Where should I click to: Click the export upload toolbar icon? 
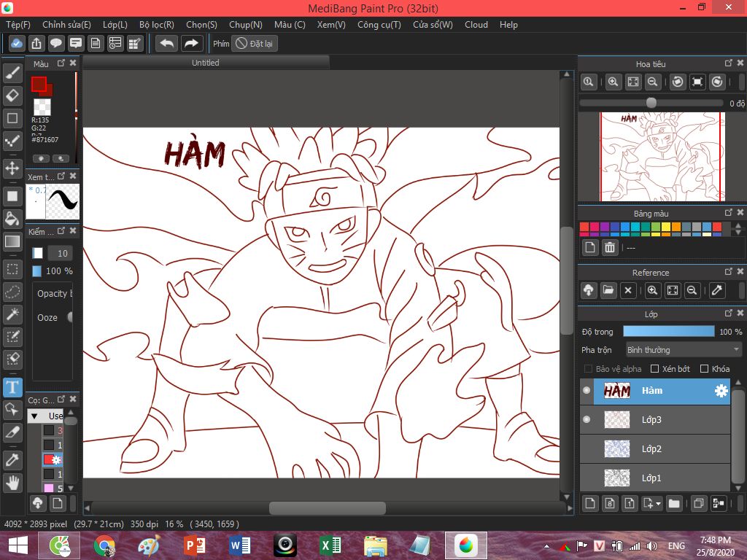pos(36,44)
